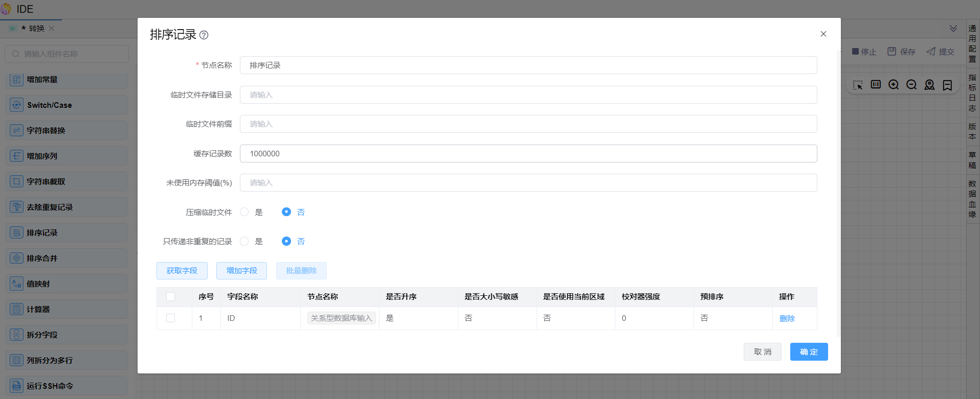Close the 排序记录 dialog

(823, 34)
